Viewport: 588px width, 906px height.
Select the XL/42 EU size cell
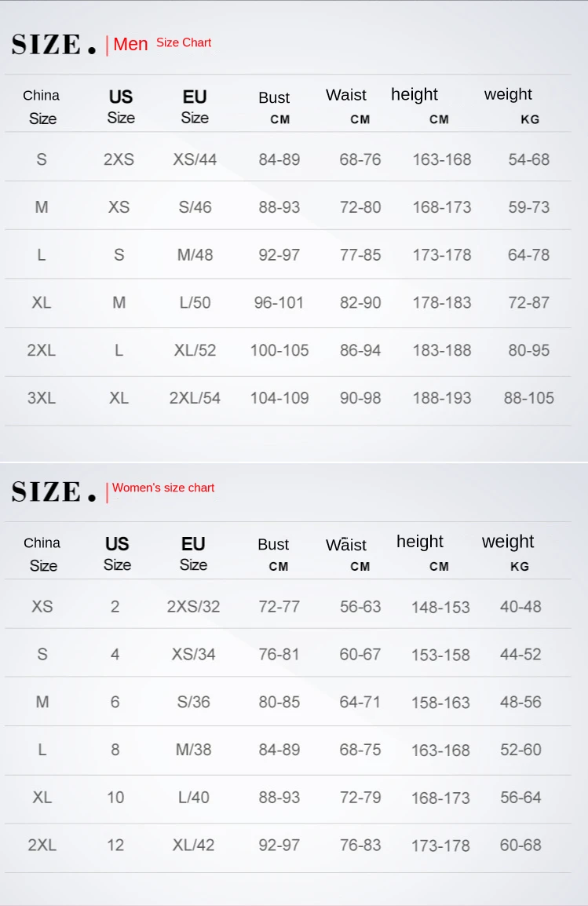point(193,845)
